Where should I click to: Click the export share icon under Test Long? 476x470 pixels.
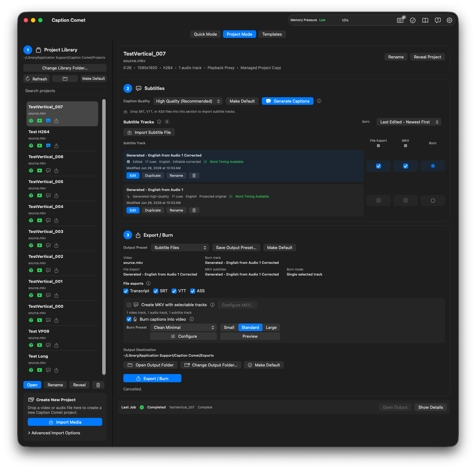click(x=56, y=370)
